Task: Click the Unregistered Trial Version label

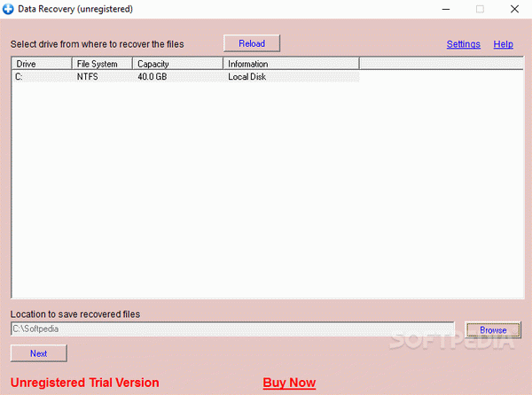Action: [85, 383]
